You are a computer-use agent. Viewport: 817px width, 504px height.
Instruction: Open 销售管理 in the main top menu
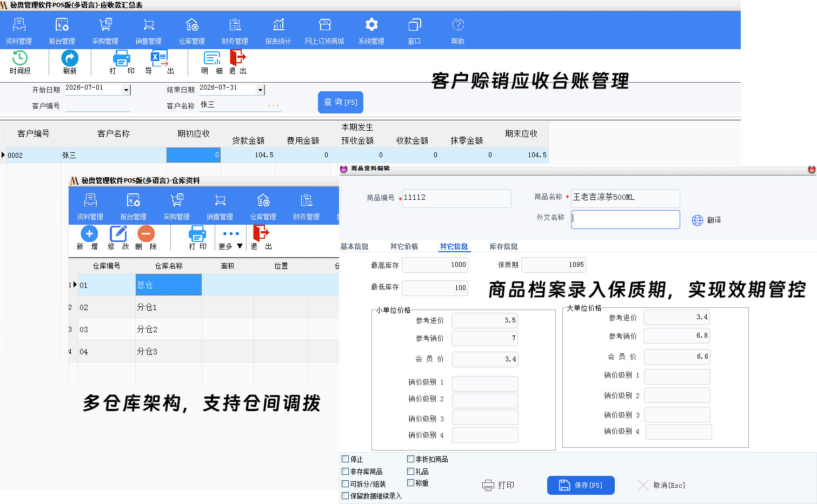[149, 31]
